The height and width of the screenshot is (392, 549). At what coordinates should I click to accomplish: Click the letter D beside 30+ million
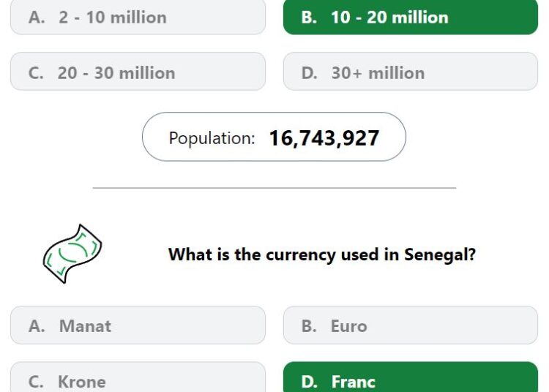tap(310, 73)
